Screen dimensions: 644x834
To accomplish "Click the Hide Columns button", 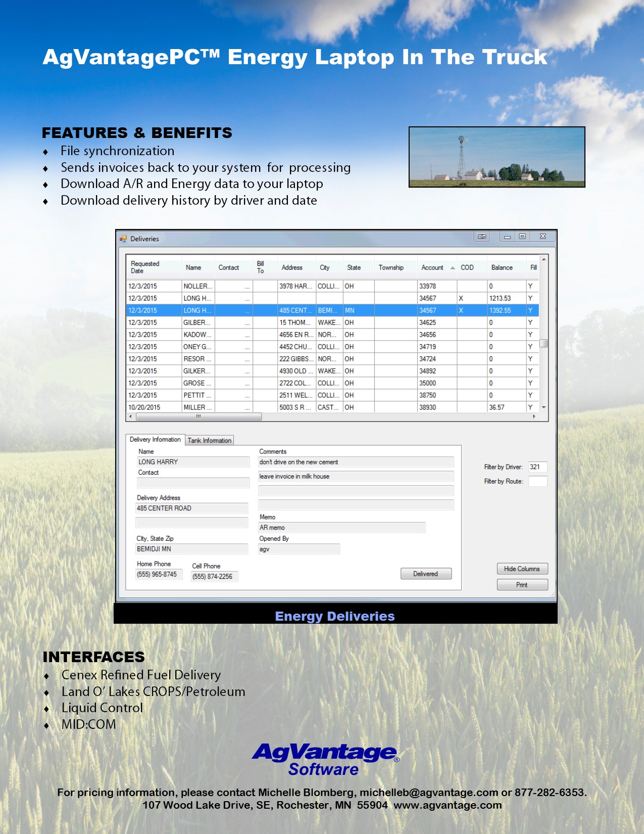I will point(522,569).
